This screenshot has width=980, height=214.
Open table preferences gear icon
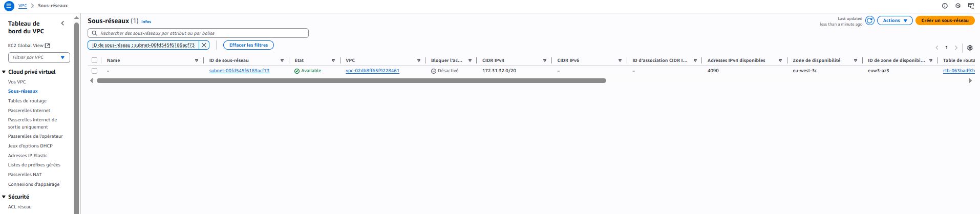pyautogui.click(x=970, y=48)
